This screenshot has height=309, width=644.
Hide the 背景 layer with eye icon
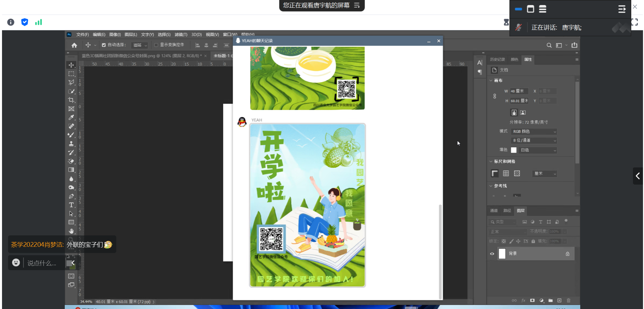pyautogui.click(x=492, y=254)
